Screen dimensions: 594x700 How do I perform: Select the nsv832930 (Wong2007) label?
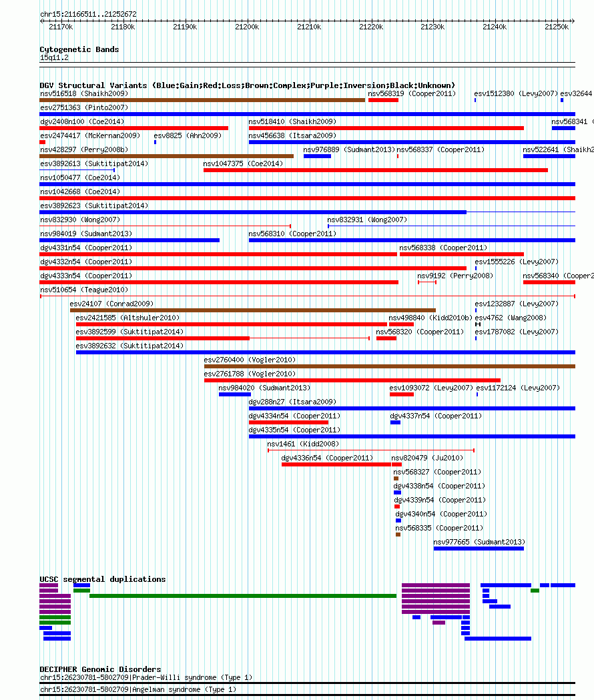(80, 220)
